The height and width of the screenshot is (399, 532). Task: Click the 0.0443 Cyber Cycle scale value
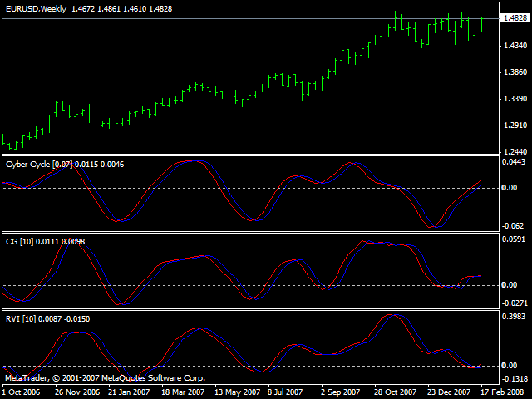(x=514, y=162)
